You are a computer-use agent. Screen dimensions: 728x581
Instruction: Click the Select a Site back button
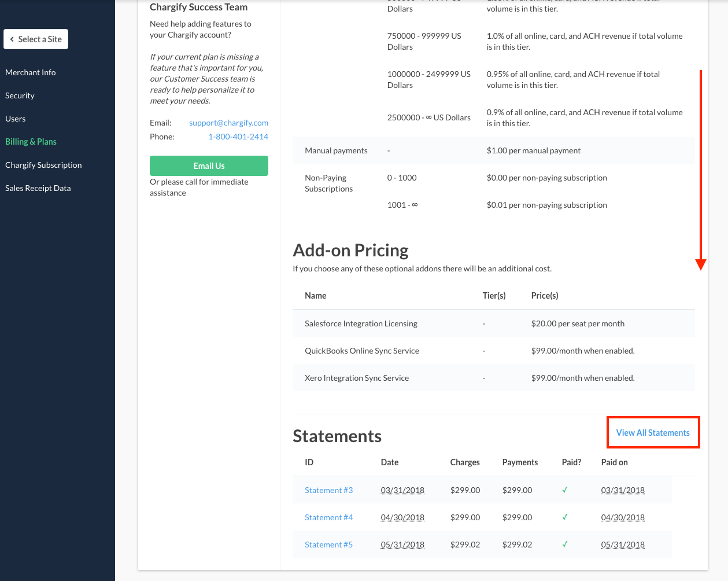tap(36, 39)
